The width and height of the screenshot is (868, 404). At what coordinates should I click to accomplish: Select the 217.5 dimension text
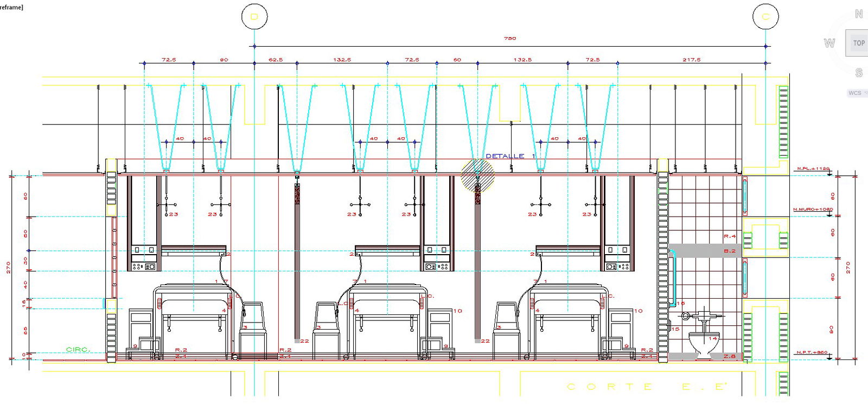[x=691, y=60]
